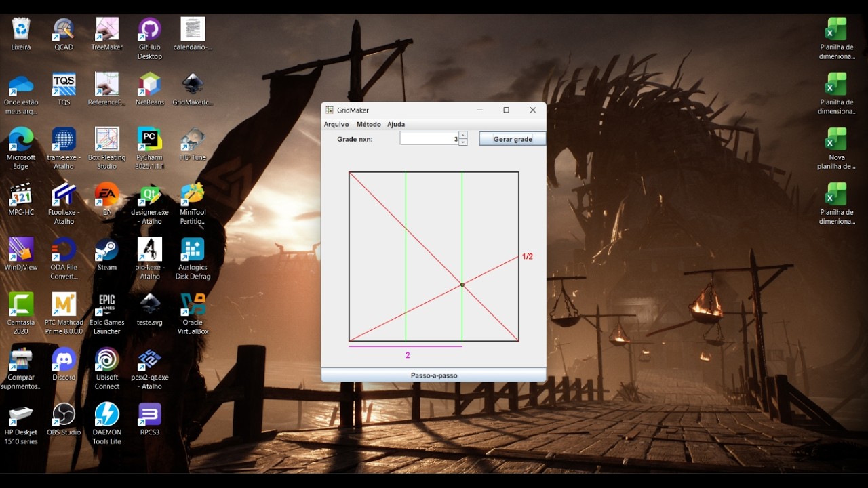
Task: Click the Passo-a-passo button
Action: click(x=434, y=375)
